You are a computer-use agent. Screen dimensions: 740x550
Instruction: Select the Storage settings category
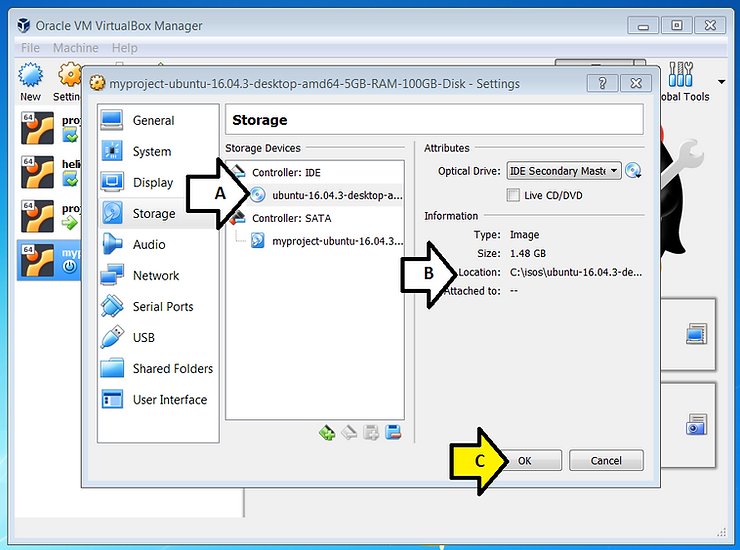(x=158, y=213)
